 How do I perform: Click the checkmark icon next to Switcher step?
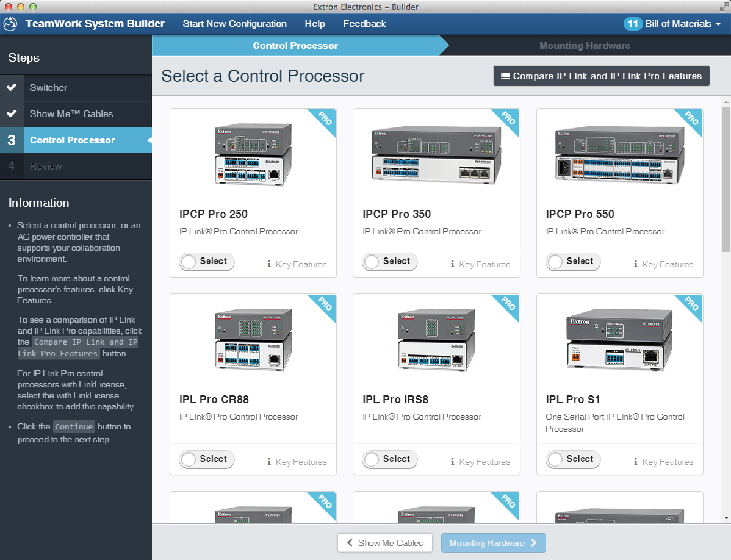point(12,87)
